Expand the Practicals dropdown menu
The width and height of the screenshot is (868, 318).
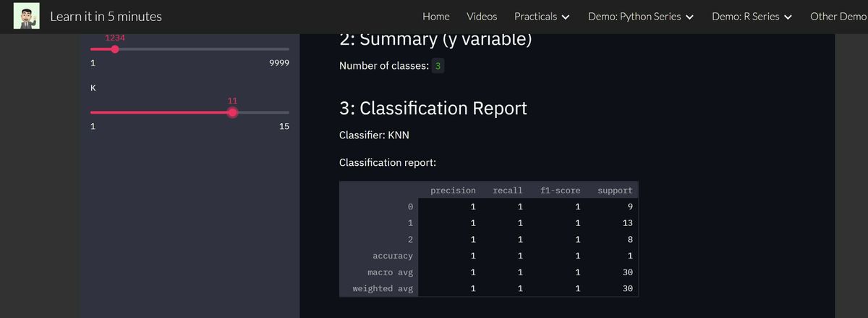click(542, 16)
